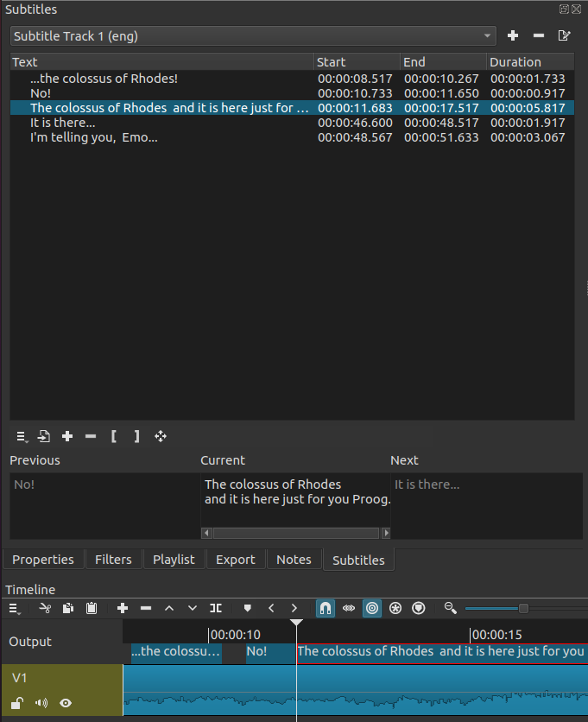Click the timeline zoom slider handle
The height and width of the screenshot is (722, 588).
coord(523,608)
